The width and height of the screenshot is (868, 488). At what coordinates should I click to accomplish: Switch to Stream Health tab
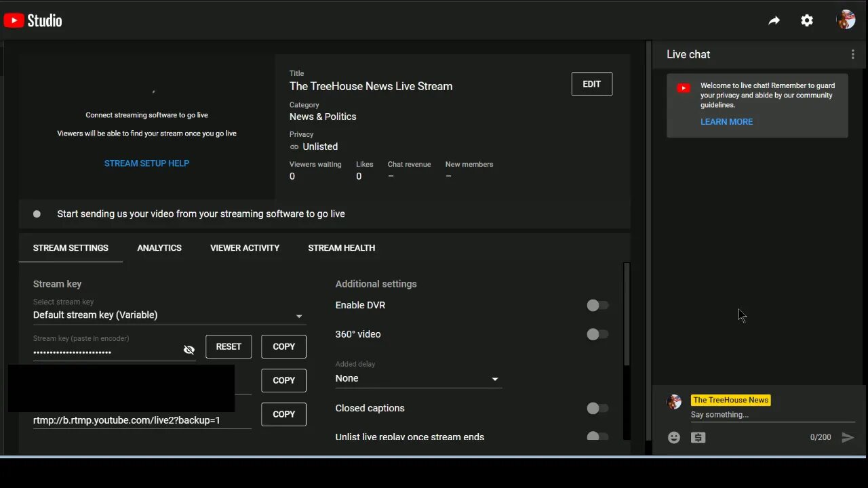click(342, 248)
